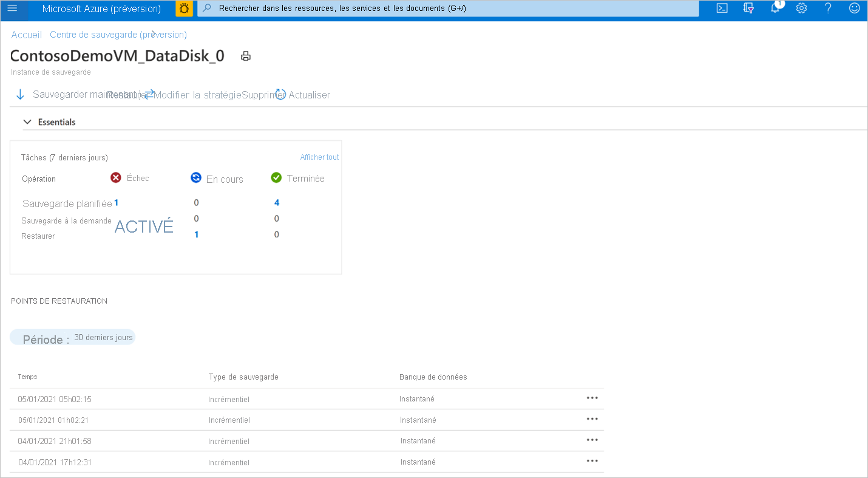Focus the resource search box
The width and height of the screenshot is (868, 478).
448,9
